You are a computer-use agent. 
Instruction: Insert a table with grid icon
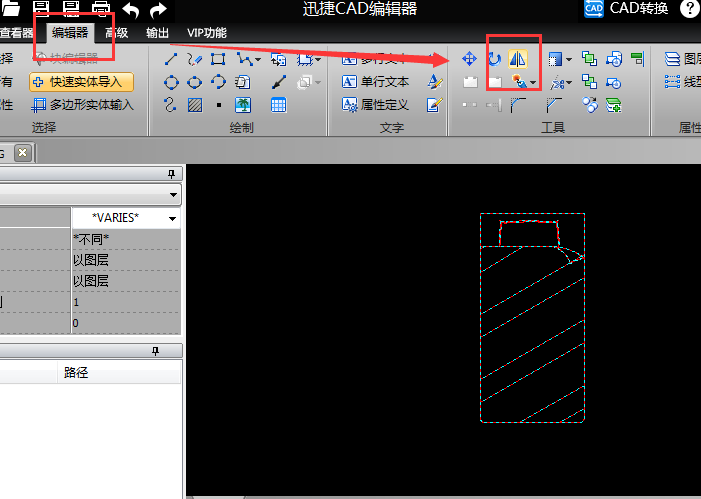point(279,105)
